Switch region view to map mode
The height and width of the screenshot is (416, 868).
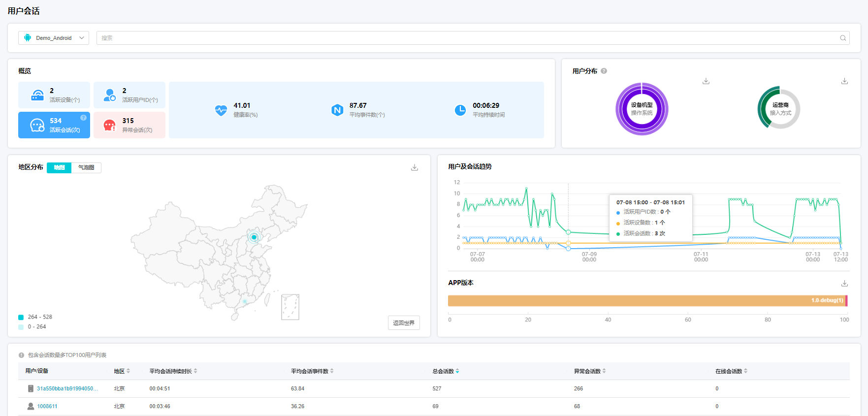[x=59, y=168]
